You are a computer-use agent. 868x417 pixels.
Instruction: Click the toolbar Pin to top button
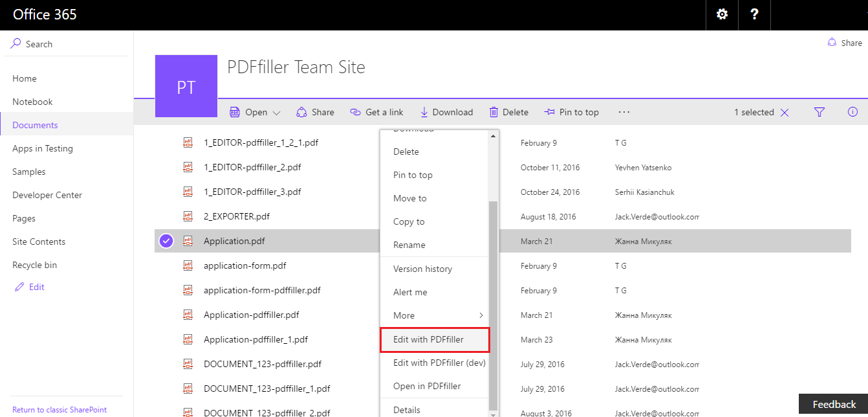(x=572, y=112)
